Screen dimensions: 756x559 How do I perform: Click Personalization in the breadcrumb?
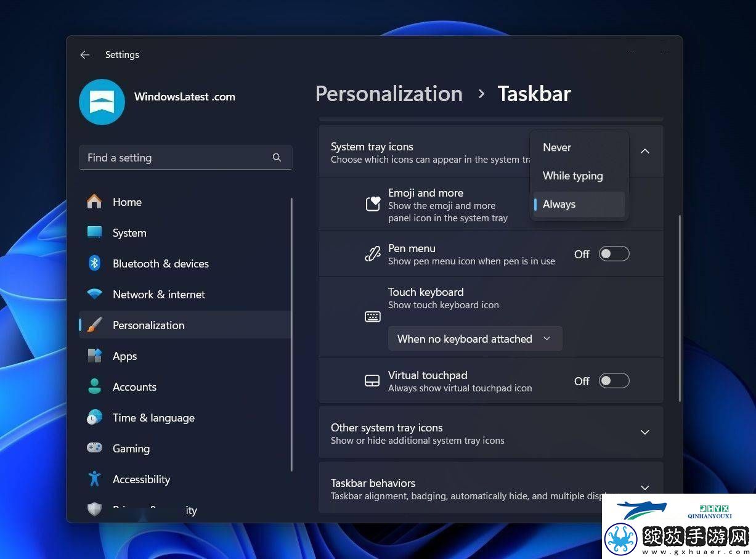(389, 94)
